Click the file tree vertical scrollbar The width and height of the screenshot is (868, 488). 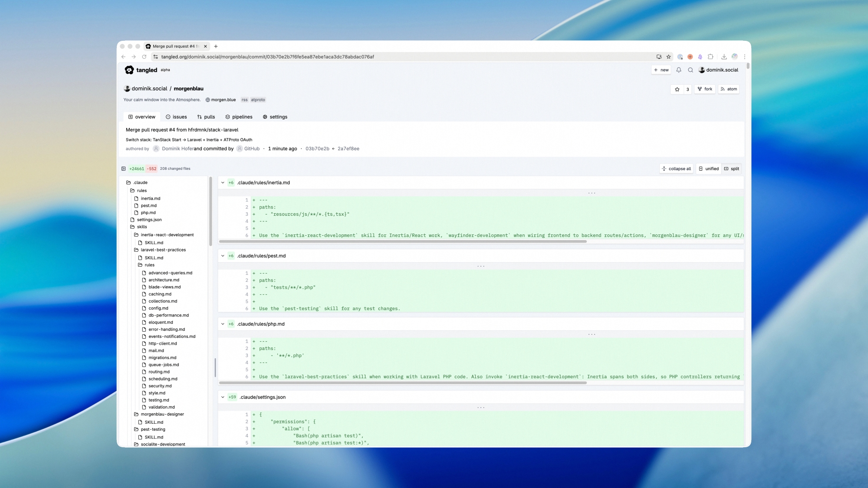(x=210, y=211)
